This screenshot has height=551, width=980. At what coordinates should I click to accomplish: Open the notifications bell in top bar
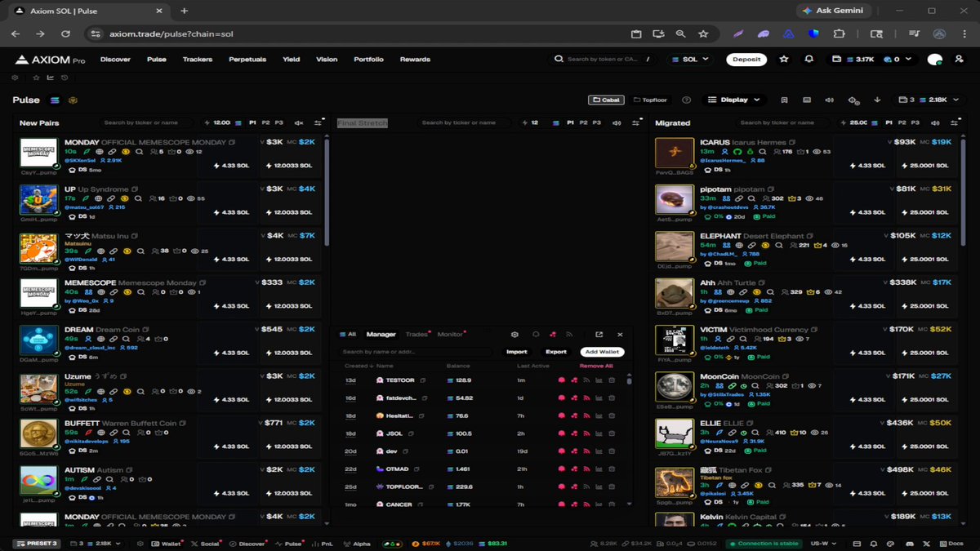click(x=808, y=60)
